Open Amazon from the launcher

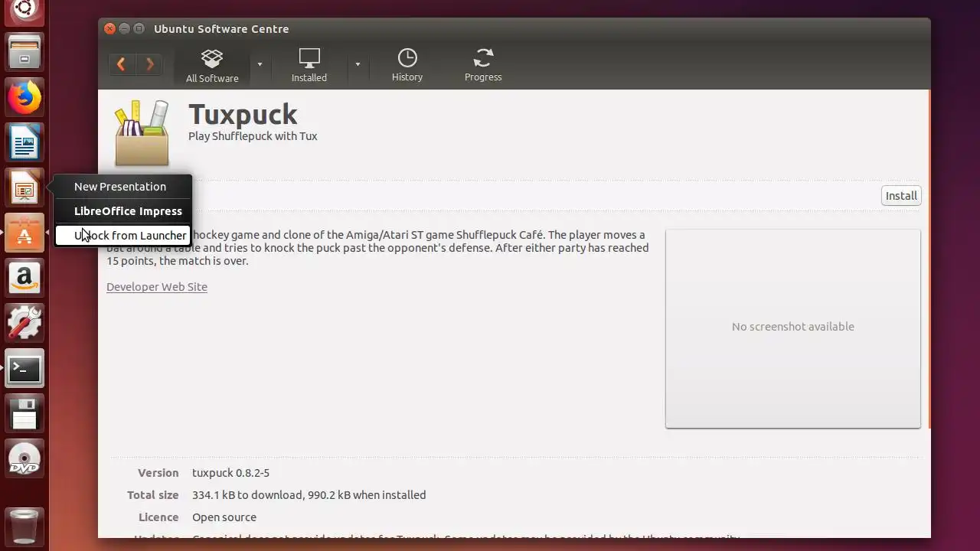(x=24, y=279)
